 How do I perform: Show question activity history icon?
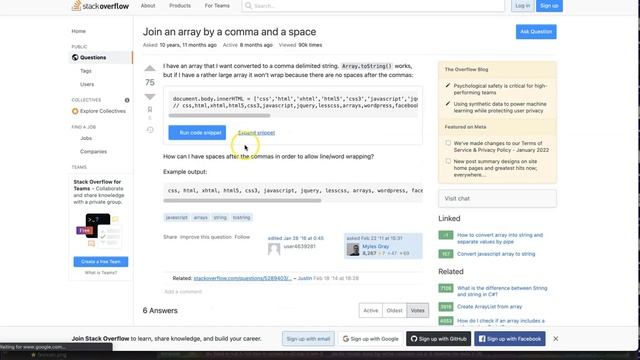click(150, 130)
